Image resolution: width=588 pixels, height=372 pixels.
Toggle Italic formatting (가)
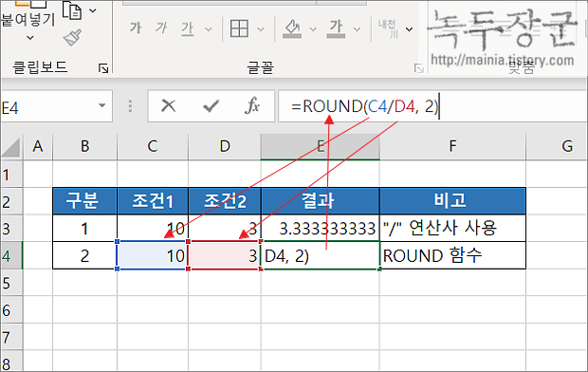161,28
